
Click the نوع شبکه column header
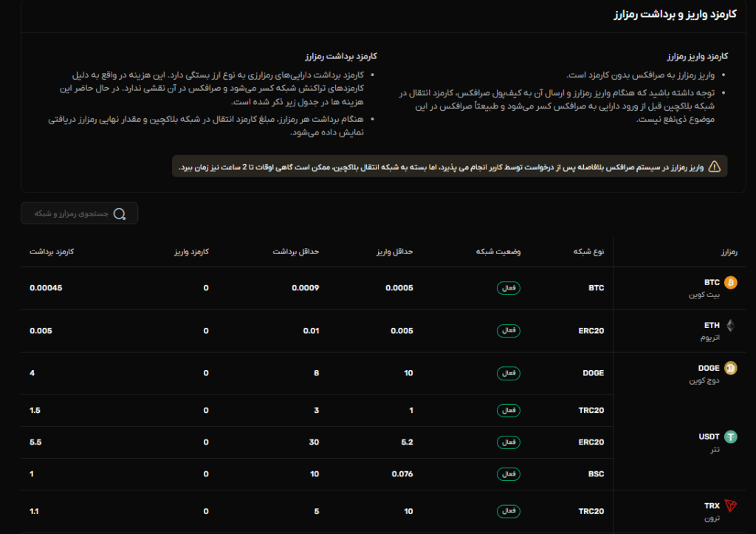(588, 252)
